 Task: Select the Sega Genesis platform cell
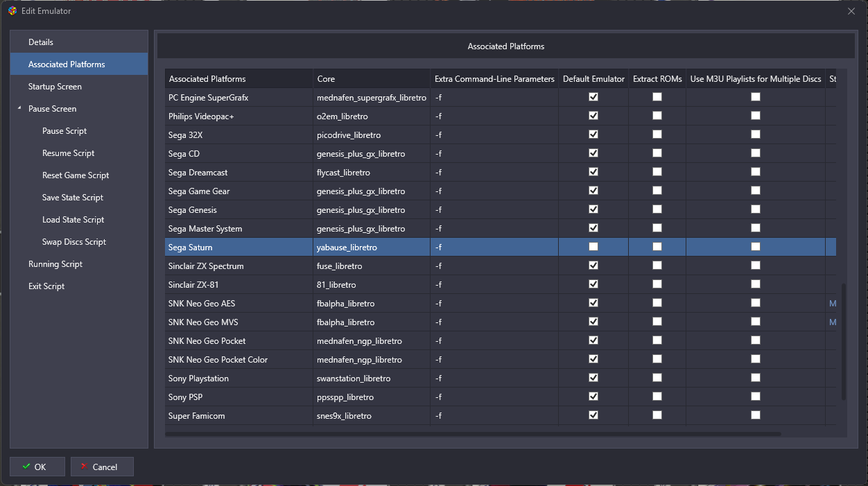pos(238,209)
